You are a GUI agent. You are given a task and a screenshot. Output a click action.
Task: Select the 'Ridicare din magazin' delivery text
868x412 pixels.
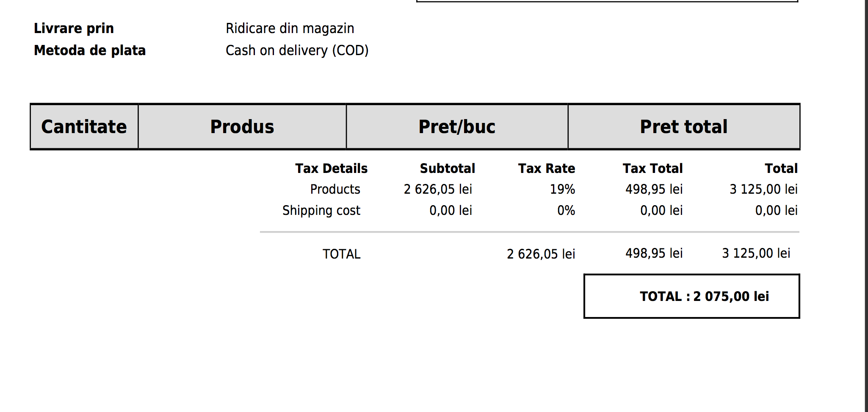(x=290, y=28)
